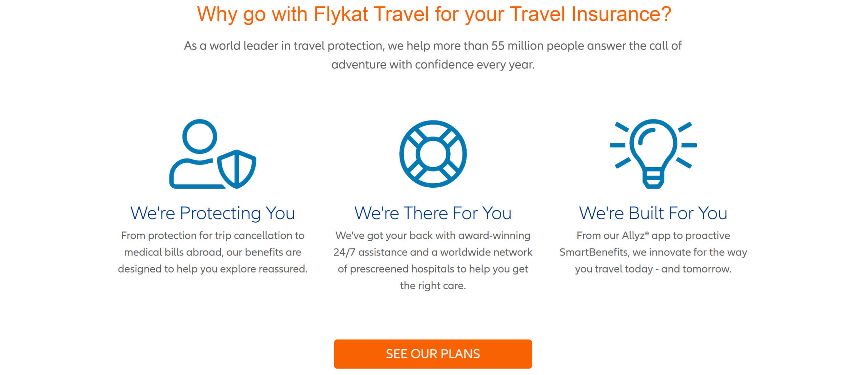868x375 pixels.
Task: Click the "Why go with Flykat Travel" title
Action: pos(434,14)
